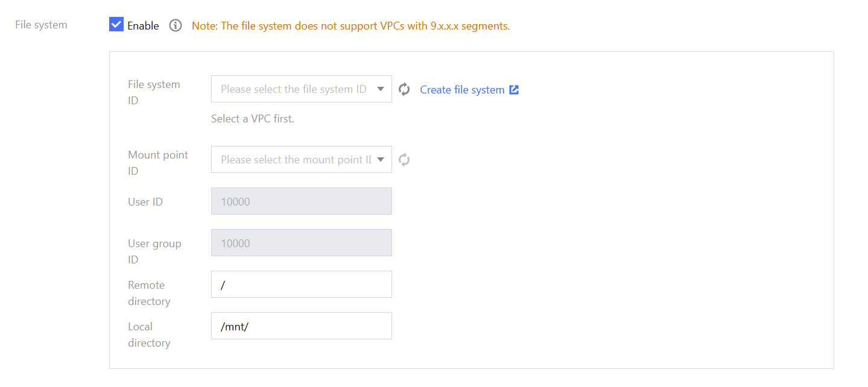Open the file system ID dropdown
This screenshot has width=868, height=387.
pos(294,89)
